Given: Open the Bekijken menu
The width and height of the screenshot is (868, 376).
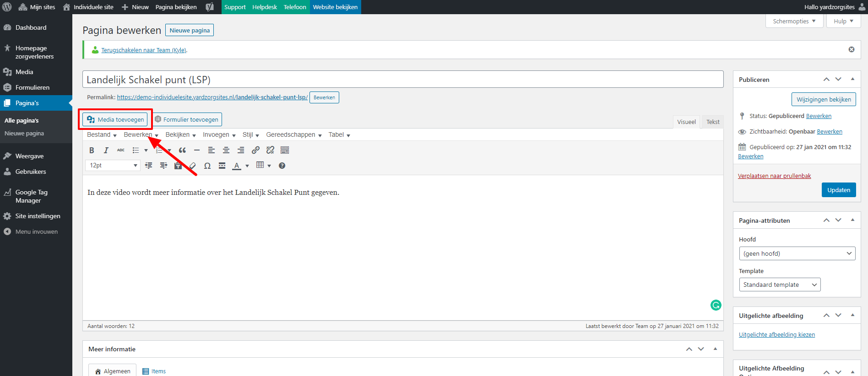Looking at the screenshot, I should pos(180,134).
